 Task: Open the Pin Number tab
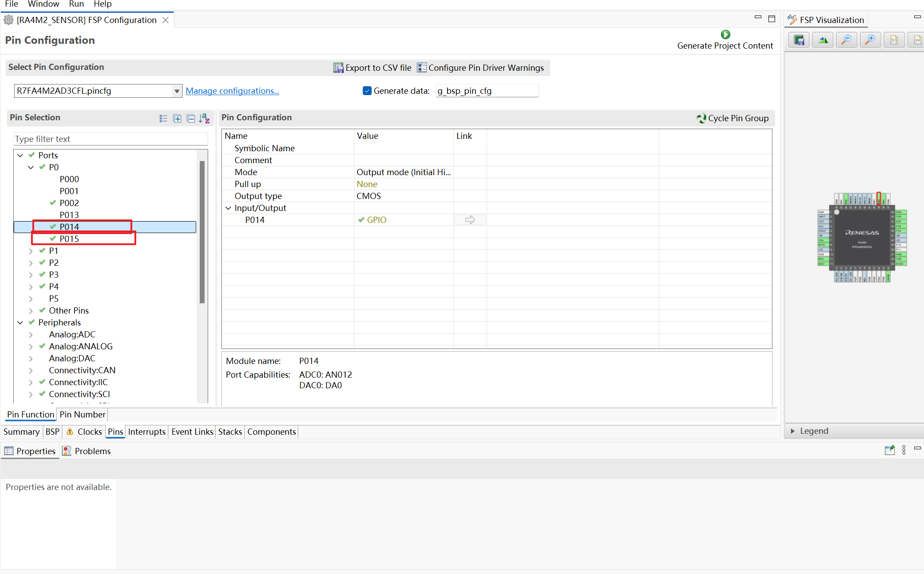pyautogui.click(x=83, y=414)
